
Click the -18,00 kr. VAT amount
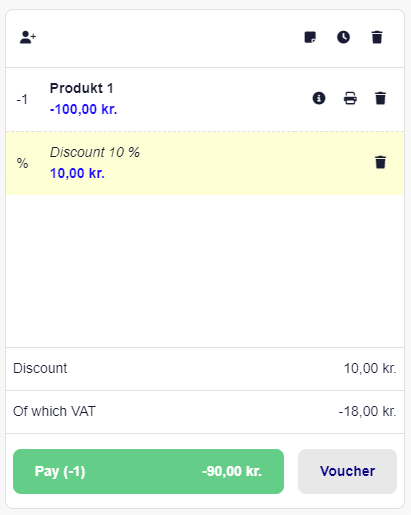tap(367, 411)
